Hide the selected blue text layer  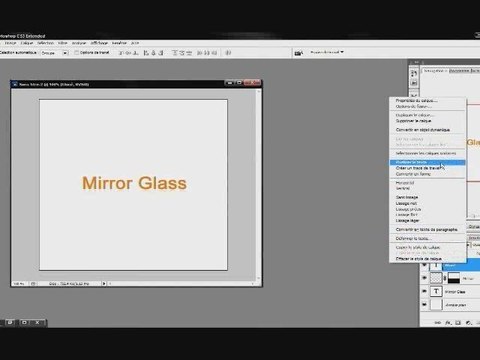coord(424,265)
